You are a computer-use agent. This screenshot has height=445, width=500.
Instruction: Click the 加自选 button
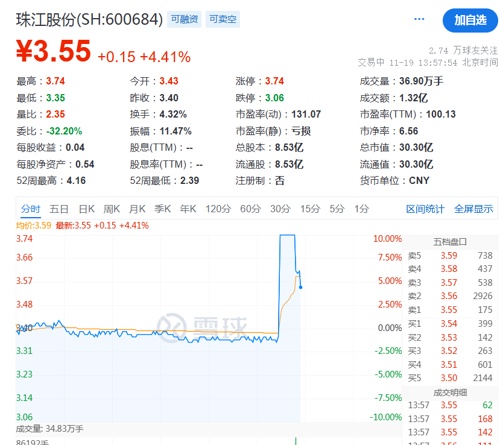click(470, 20)
